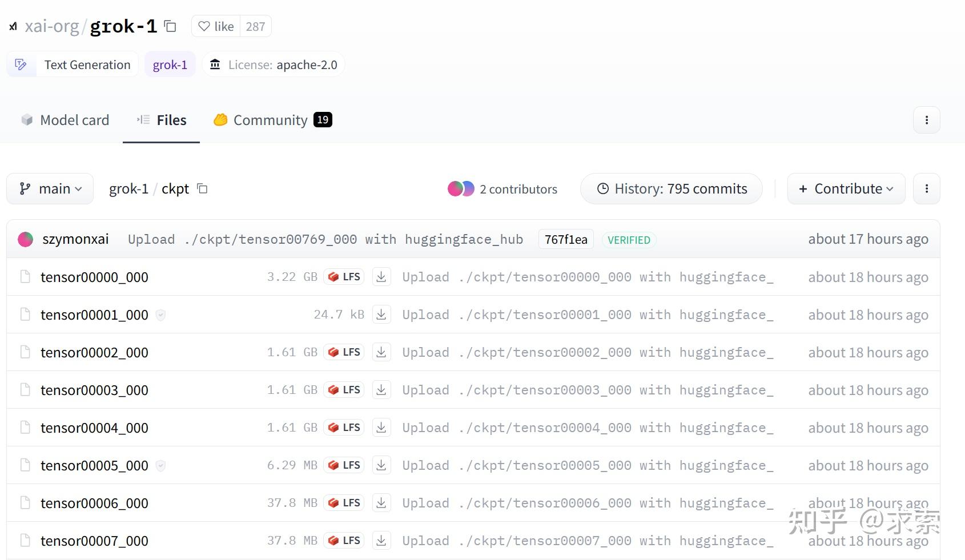Click the LFS badge for tensor00005_000

pos(344,465)
